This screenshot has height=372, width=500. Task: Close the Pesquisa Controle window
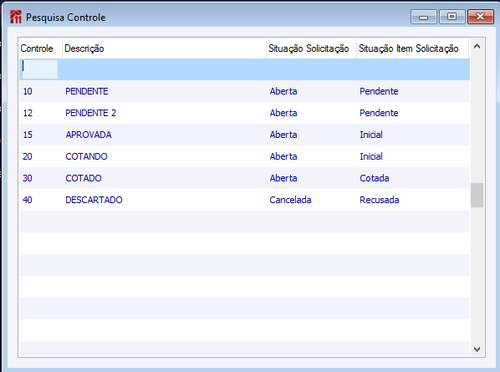tap(480, 17)
